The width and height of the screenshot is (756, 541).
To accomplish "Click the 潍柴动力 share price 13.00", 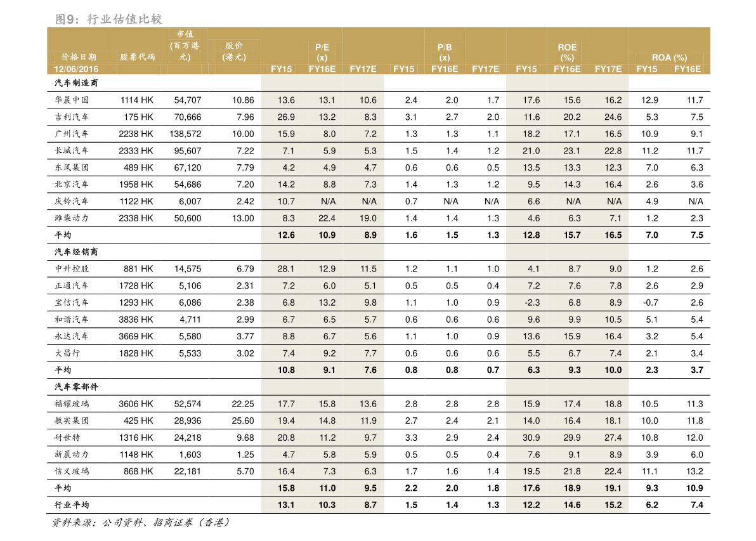I will click(243, 218).
